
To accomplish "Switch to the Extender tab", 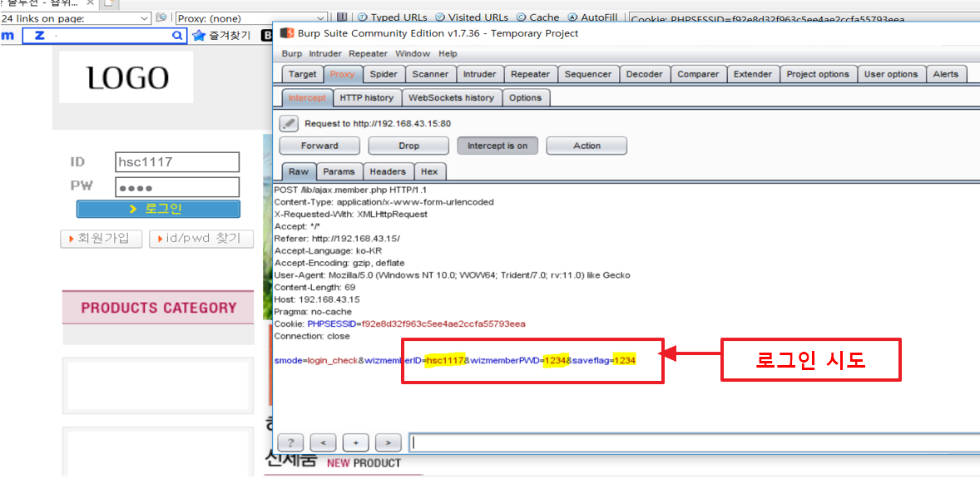I will (753, 74).
